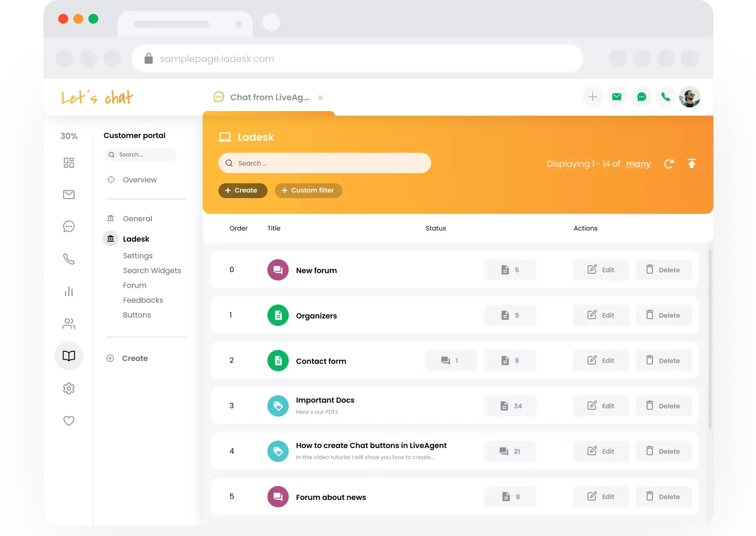Click the Order column header
Viewport: 756px width, 536px height.
239,228
